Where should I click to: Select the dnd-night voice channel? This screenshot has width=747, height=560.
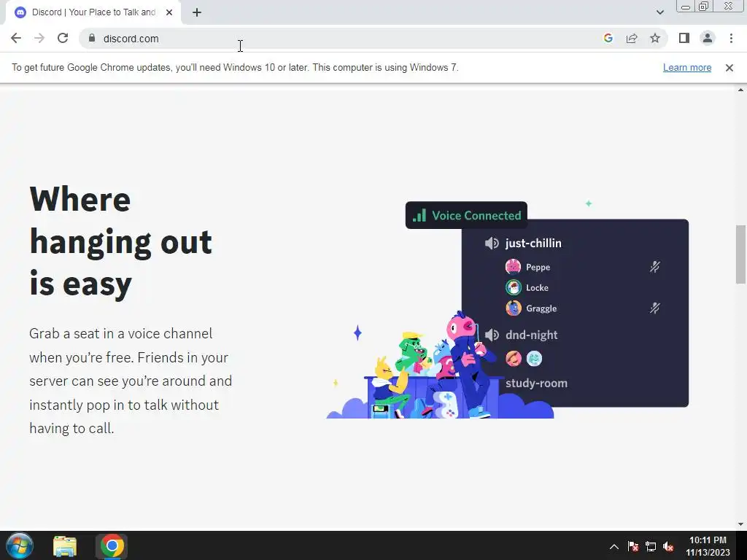[x=531, y=335]
